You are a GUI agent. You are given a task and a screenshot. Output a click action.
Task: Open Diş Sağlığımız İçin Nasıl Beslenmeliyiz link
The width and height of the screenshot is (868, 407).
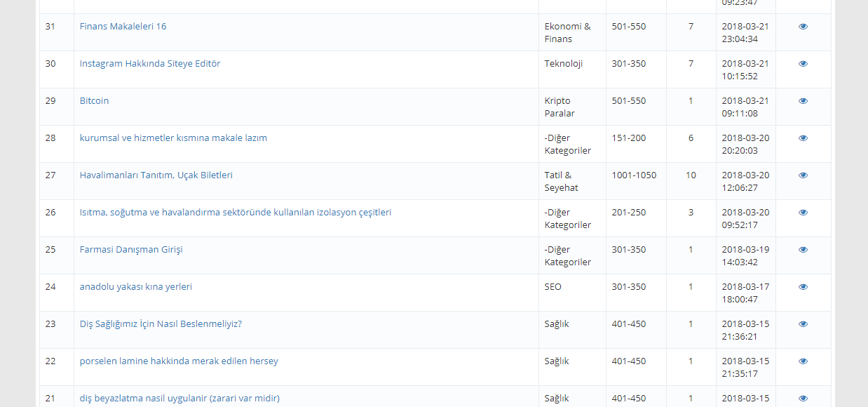click(161, 324)
